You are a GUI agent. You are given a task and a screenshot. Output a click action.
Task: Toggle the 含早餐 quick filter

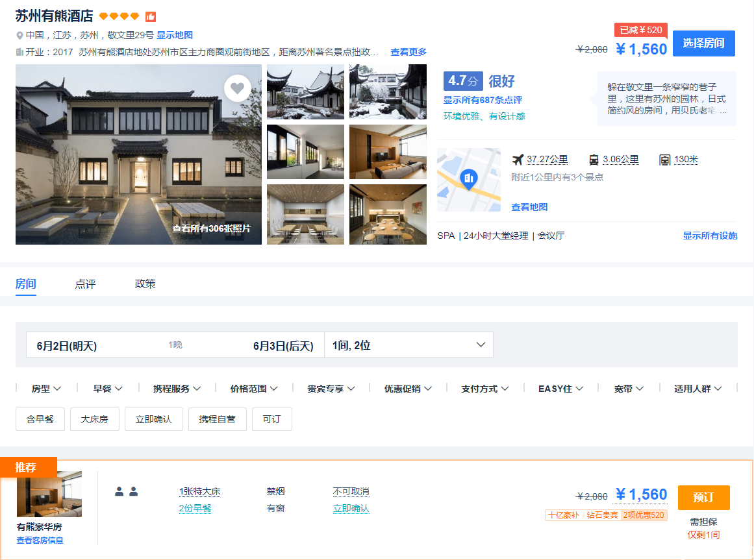(x=40, y=419)
